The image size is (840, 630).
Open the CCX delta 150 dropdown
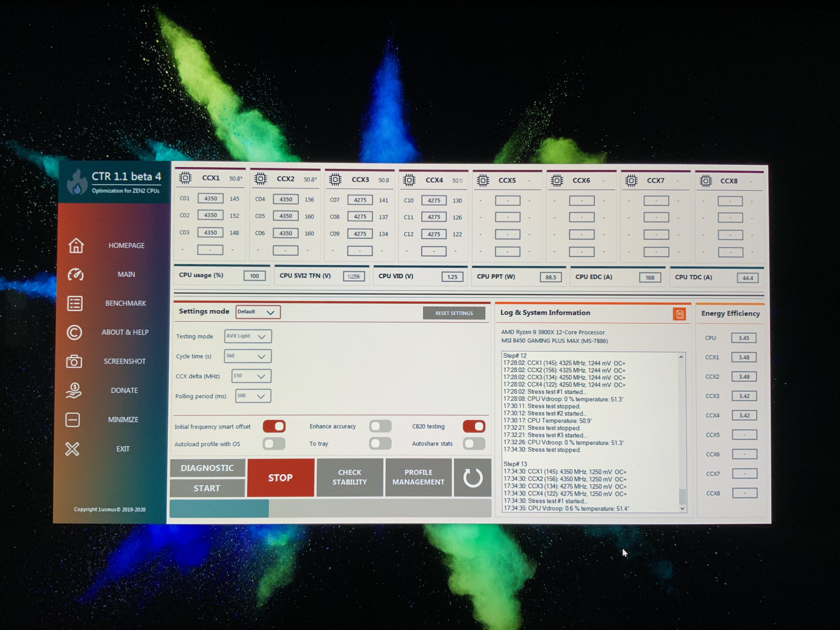pyautogui.click(x=251, y=376)
